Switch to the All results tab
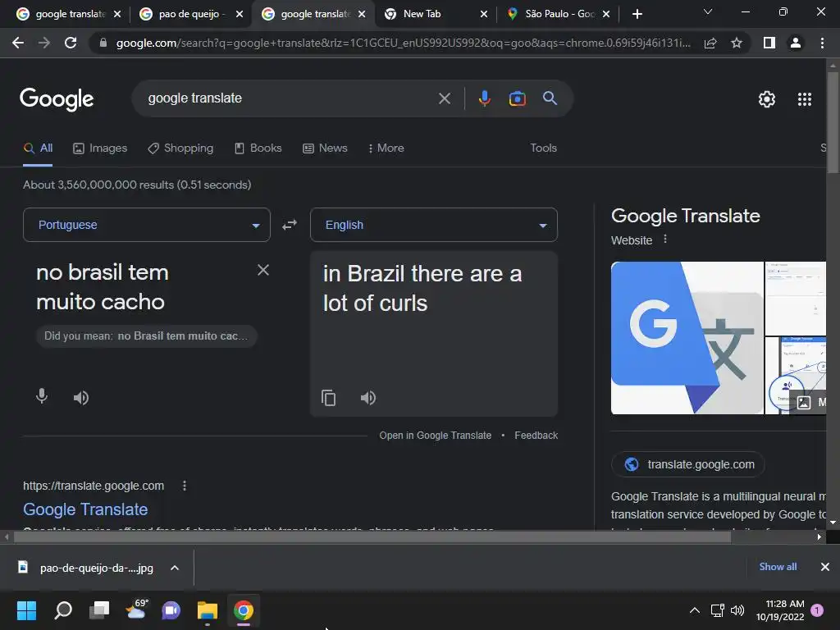 [x=38, y=148]
